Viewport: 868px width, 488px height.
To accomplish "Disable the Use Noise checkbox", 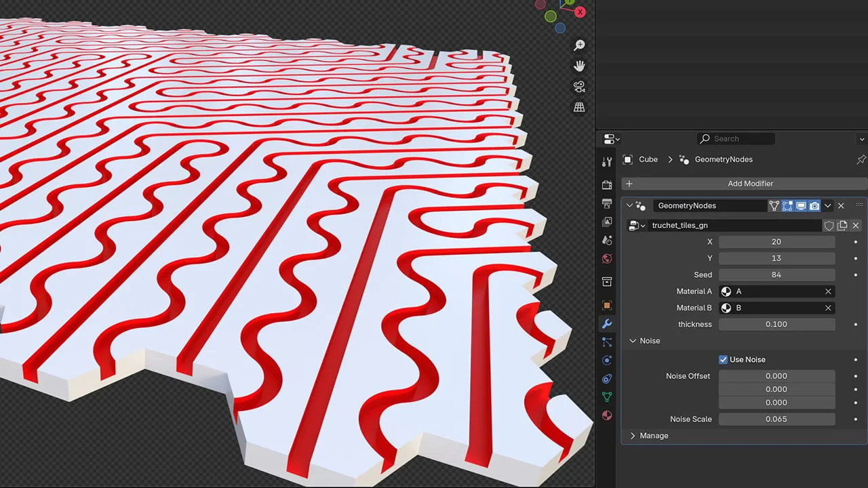I will 723,359.
